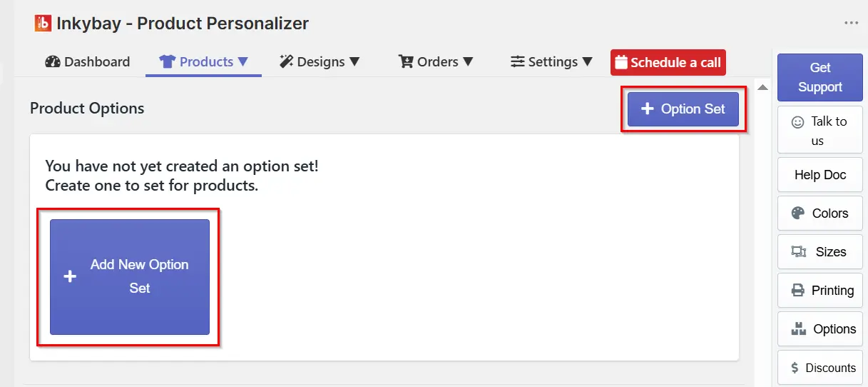Click the printer icon beside Printing
868x387 pixels.
pyautogui.click(x=798, y=291)
